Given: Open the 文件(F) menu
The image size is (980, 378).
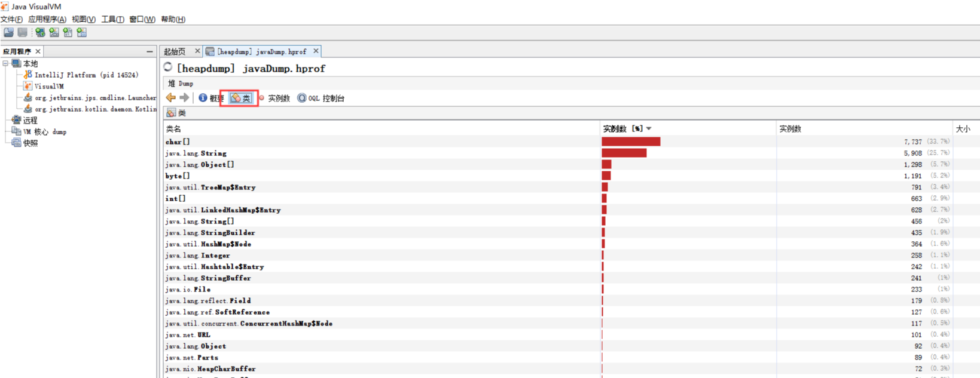Looking at the screenshot, I should point(11,19).
